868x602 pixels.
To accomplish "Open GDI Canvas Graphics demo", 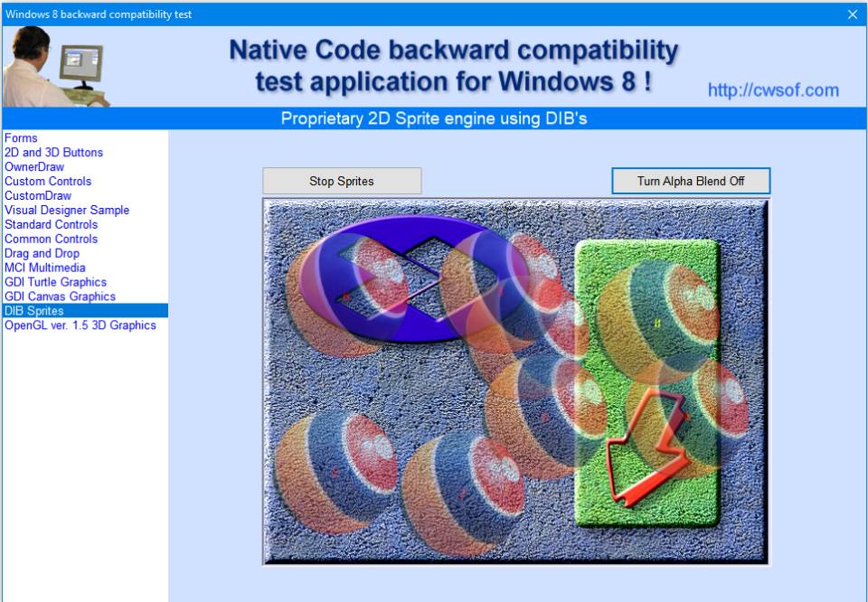I will click(x=61, y=296).
